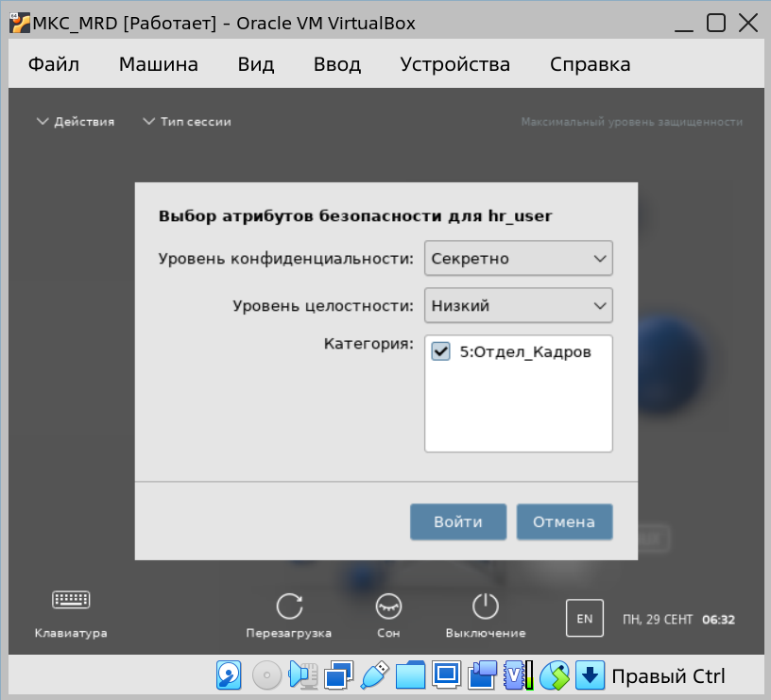This screenshot has width=771, height=700.
Task: Click the Перезагрузка restart icon
Action: (289, 606)
